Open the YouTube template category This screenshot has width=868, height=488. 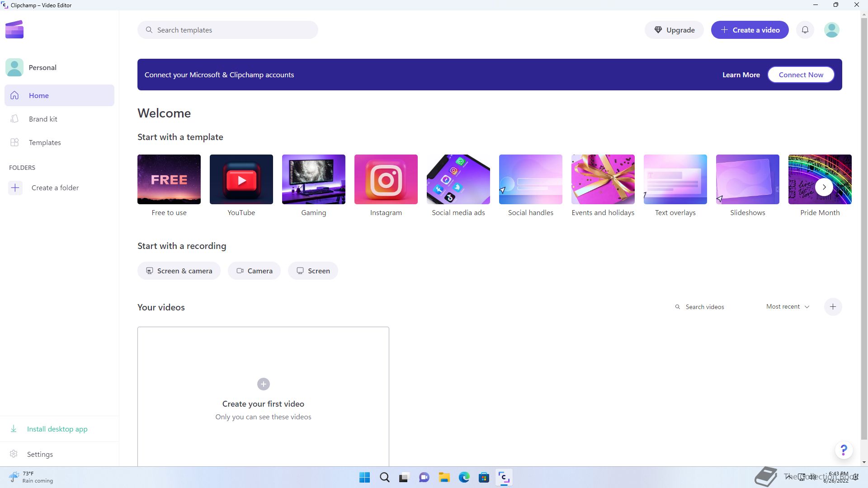click(241, 186)
